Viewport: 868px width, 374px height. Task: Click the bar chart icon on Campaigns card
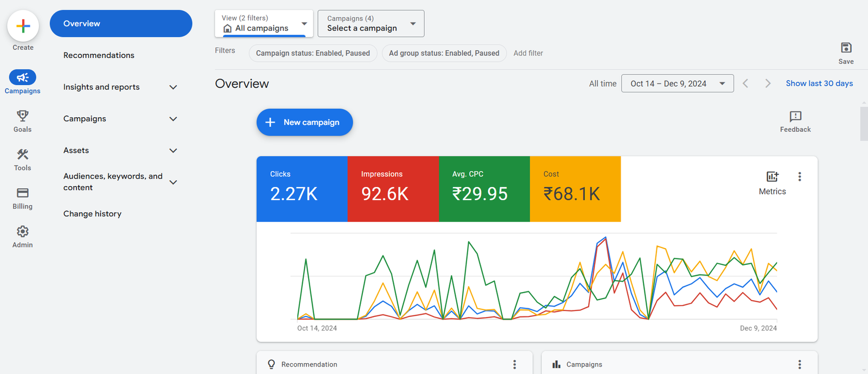pos(556,364)
